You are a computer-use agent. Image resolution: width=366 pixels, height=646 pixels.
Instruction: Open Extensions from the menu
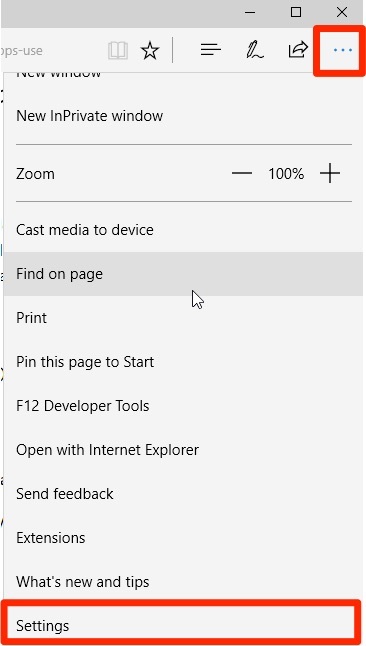tap(183, 538)
